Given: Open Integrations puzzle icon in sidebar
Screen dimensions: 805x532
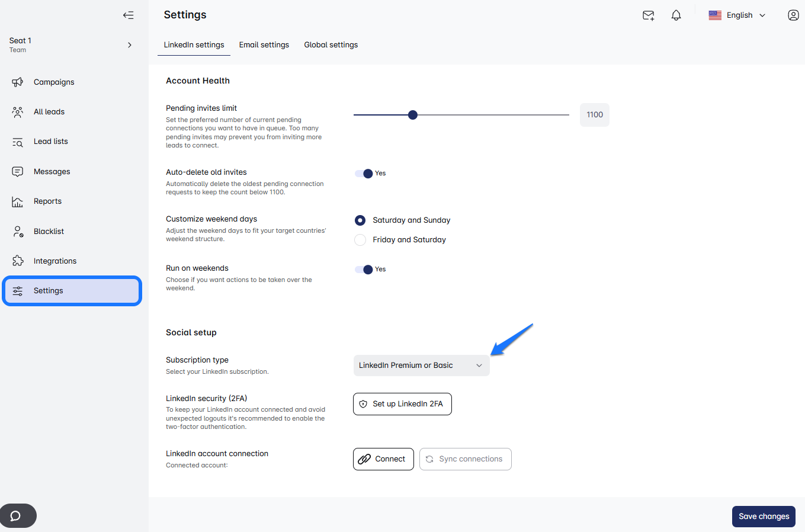Looking at the screenshot, I should pos(18,261).
